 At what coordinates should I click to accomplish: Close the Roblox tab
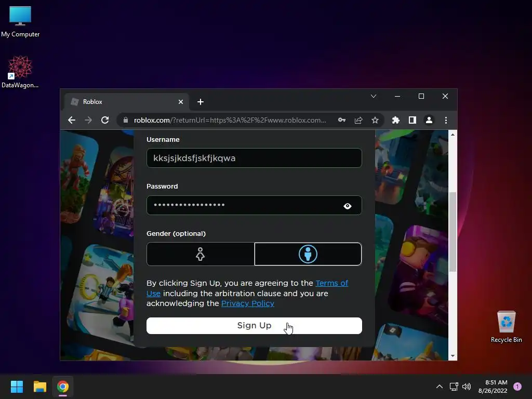[181, 102]
